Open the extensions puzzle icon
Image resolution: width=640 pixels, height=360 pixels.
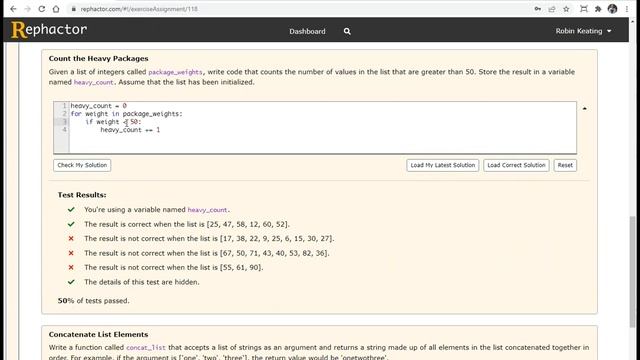coord(598,9)
